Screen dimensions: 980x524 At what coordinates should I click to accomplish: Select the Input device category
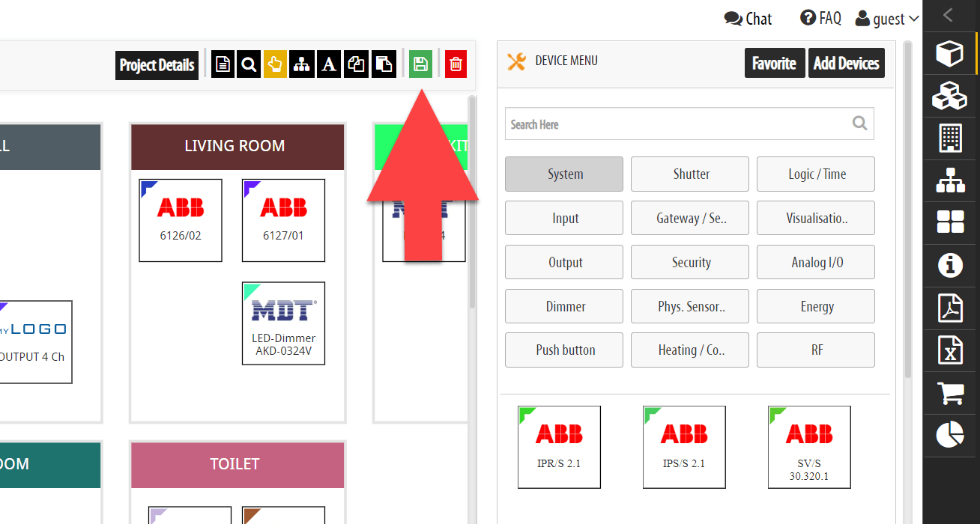(564, 219)
